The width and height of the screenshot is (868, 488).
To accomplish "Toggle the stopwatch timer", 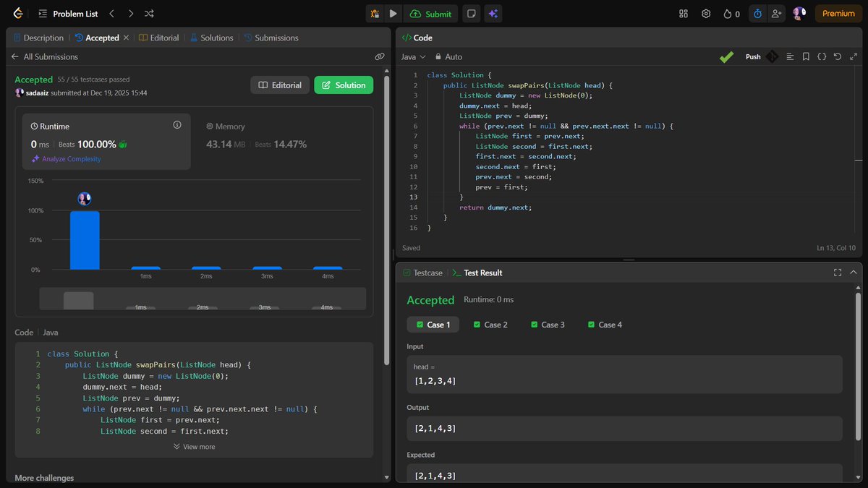I will click(757, 13).
